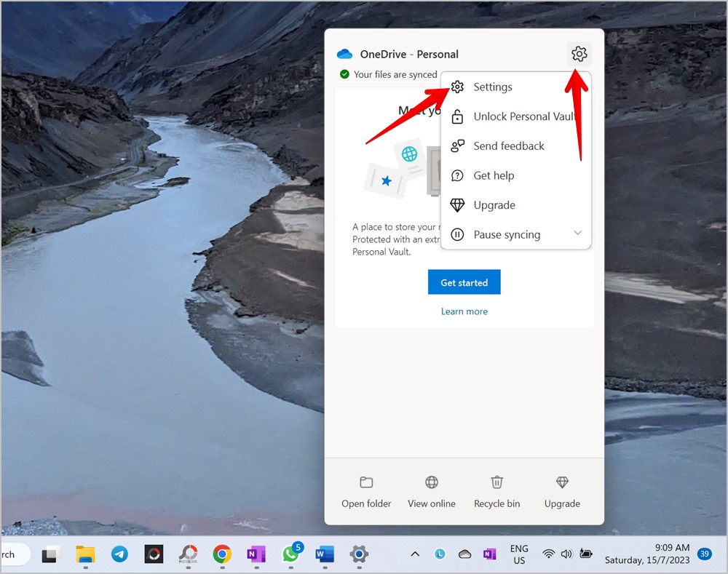Open Google Chrome from the taskbar
The image size is (728, 574).
(x=222, y=554)
